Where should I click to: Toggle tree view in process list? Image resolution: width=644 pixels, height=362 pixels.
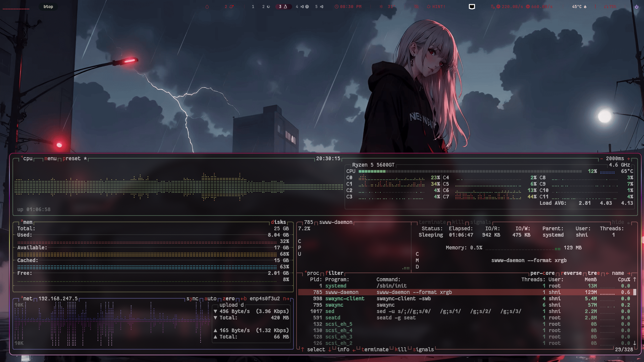(x=593, y=273)
